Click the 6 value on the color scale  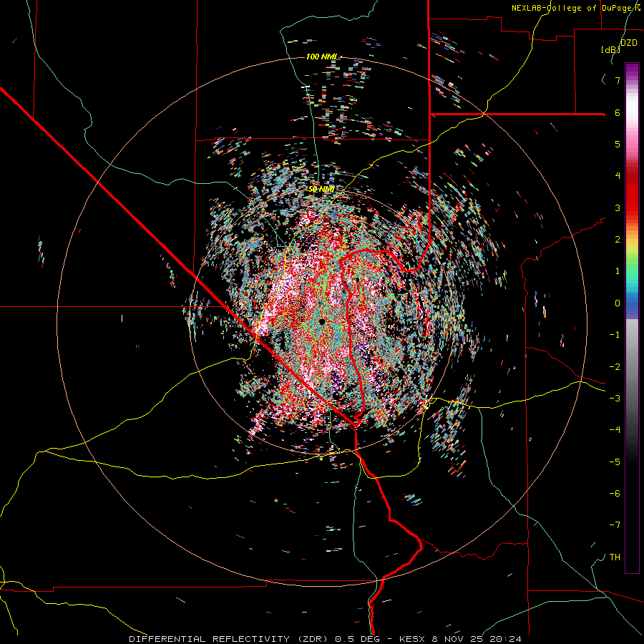point(618,112)
